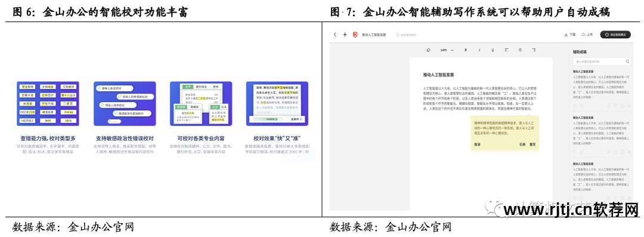The height and width of the screenshot is (237, 644).
Task: Click the caption 图 6: 金山办公的智能校对功能丰富
Action: point(101,13)
